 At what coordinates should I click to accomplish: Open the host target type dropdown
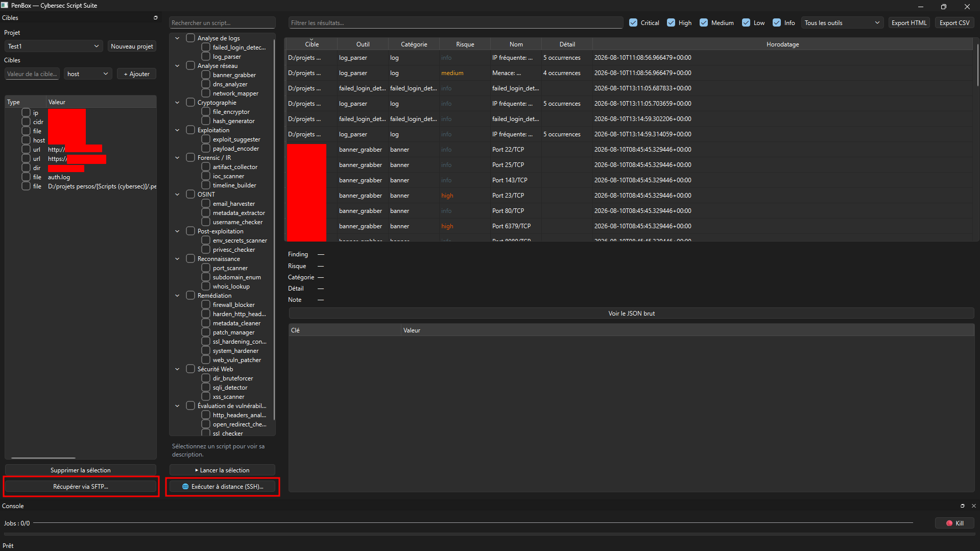click(88, 74)
